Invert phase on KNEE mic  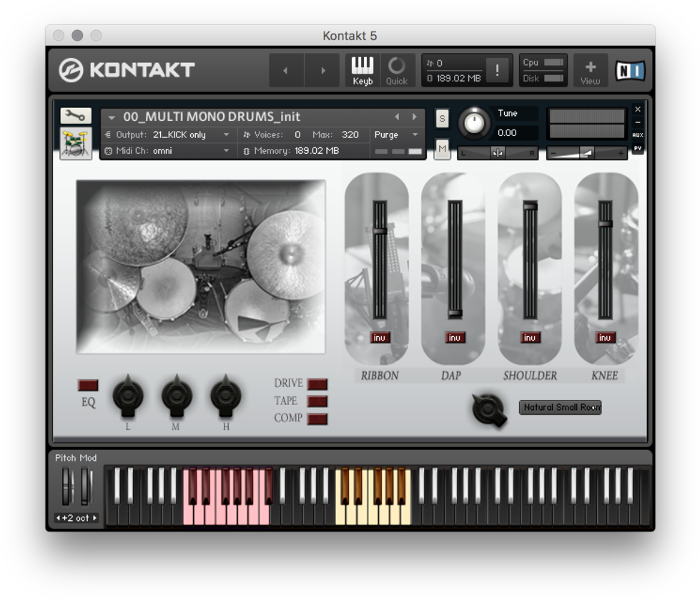point(606,338)
